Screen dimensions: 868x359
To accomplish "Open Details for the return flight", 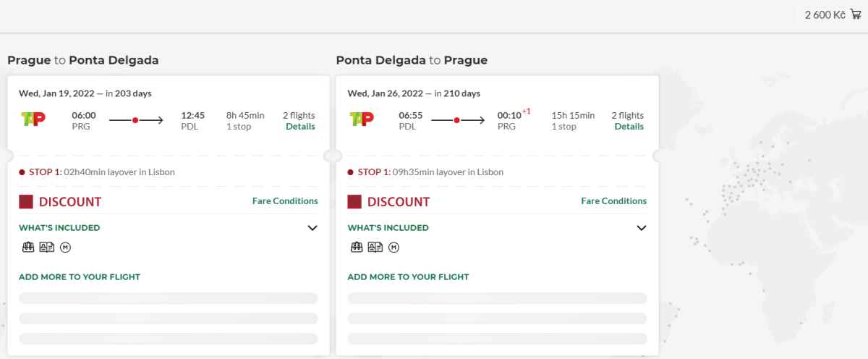I will [x=629, y=127].
